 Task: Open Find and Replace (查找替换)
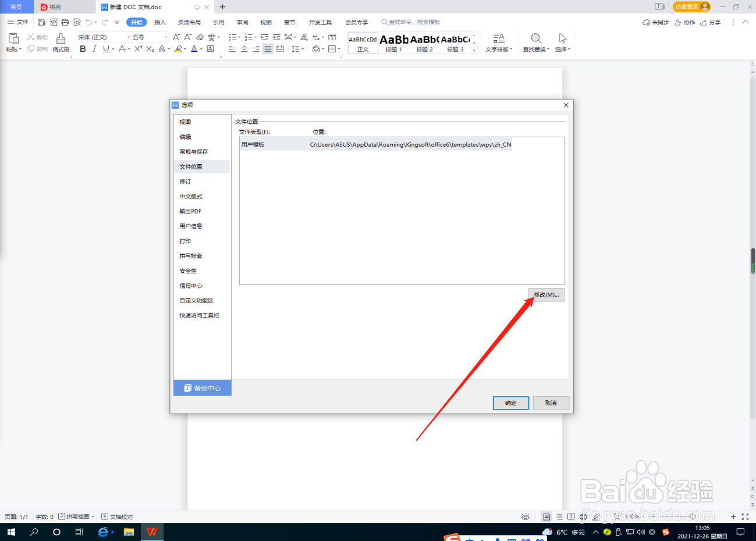tap(535, 42)
